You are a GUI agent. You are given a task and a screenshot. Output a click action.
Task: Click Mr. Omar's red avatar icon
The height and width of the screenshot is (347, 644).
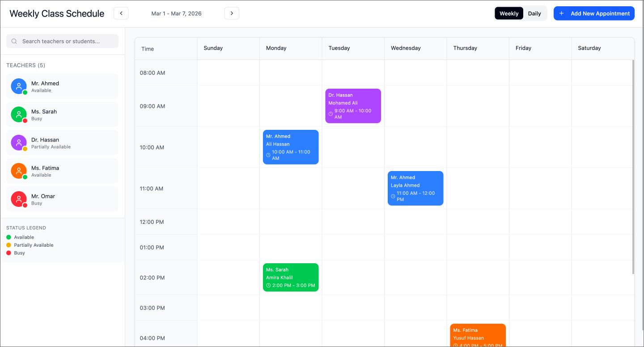click(x=18, y=199)
